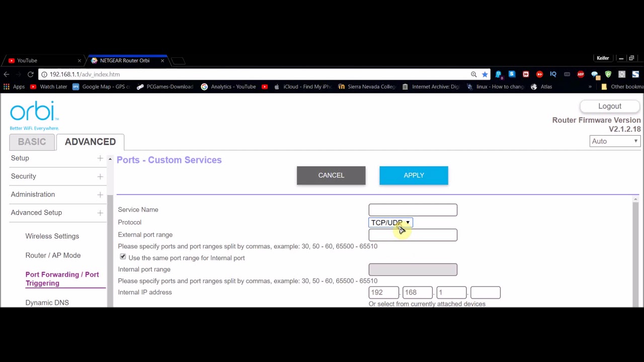Show hidden bookmarks with the chevron

click(590, 86)
